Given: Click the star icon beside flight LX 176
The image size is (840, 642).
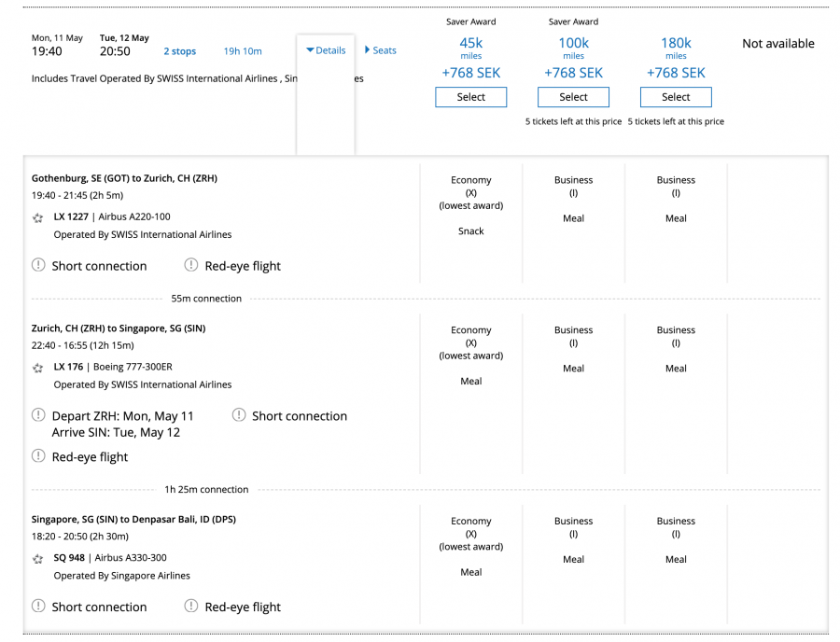Looking at the screenshot, I should click(x=38, y=366).
